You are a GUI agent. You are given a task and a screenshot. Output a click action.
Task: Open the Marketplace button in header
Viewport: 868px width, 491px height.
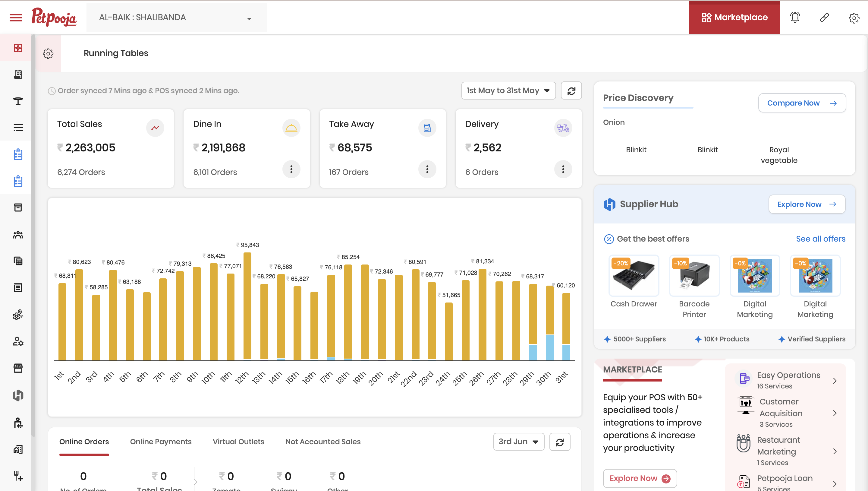tap(734, 17)
